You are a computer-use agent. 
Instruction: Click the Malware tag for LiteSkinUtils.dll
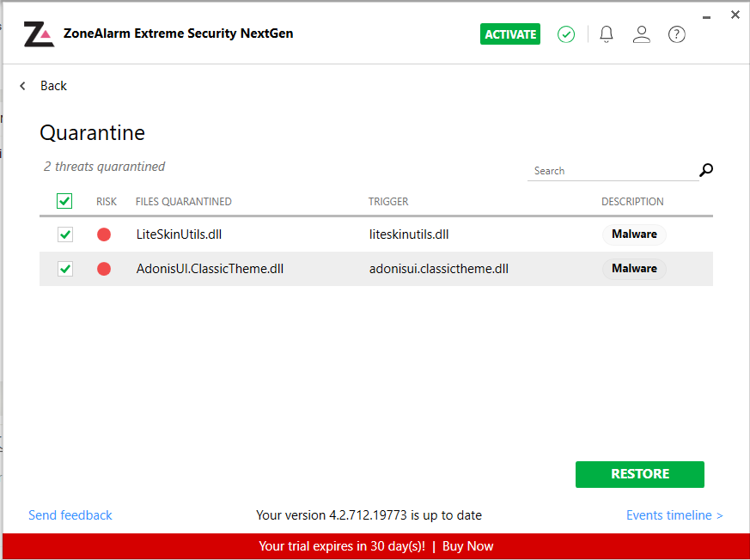click(634, 234)
